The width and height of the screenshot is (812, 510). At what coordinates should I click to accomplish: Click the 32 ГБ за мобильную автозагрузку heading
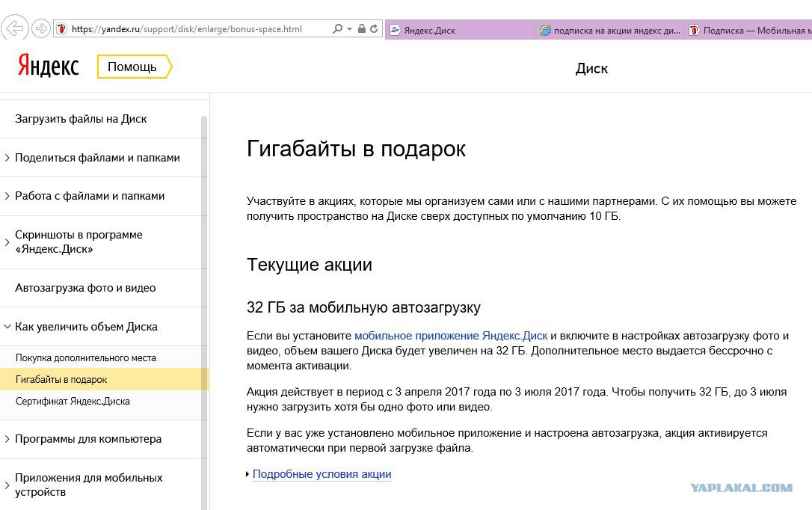pyautogui.click(x=363, y=307)
